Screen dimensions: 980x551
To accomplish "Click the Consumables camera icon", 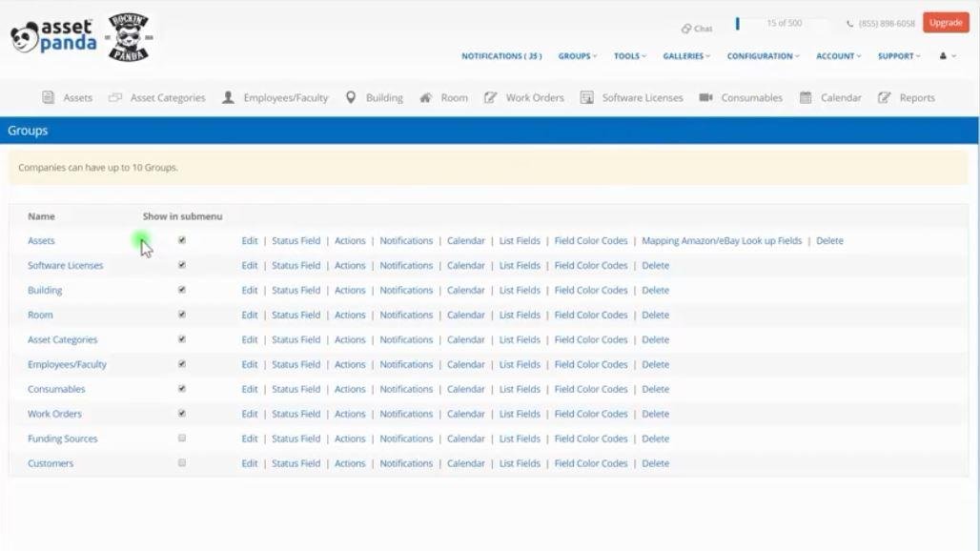I will [x=705, y=97].
